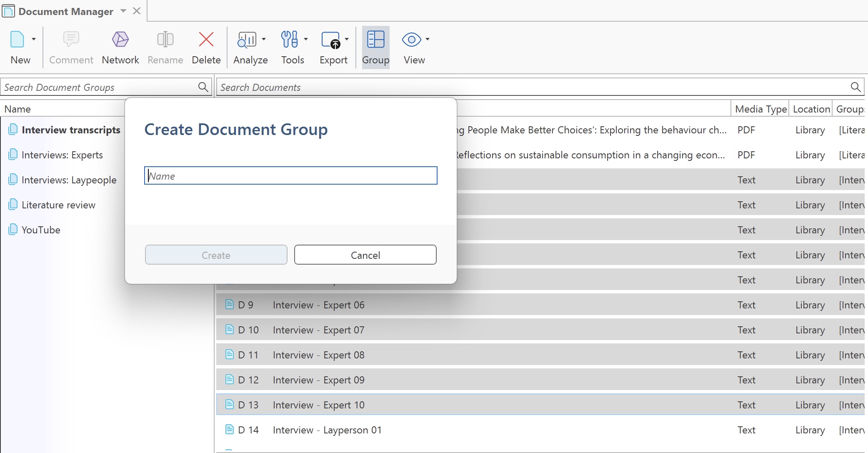Click the View eye icon

point(411,40)
